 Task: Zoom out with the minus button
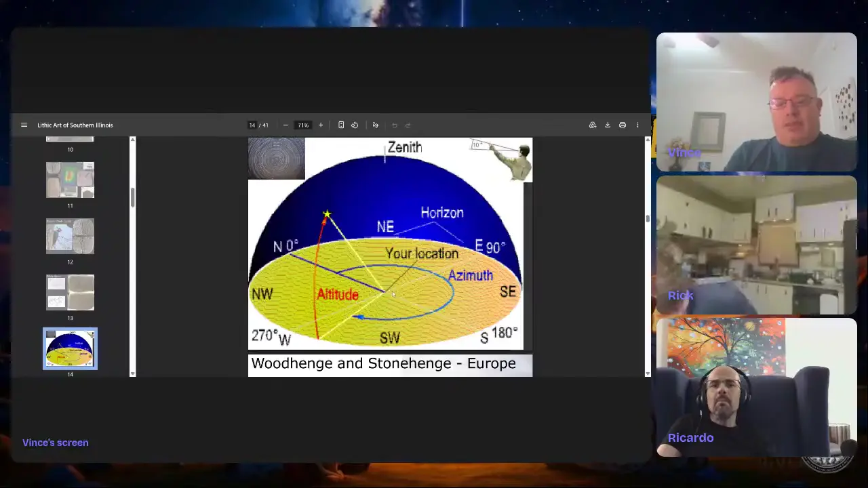285,125
